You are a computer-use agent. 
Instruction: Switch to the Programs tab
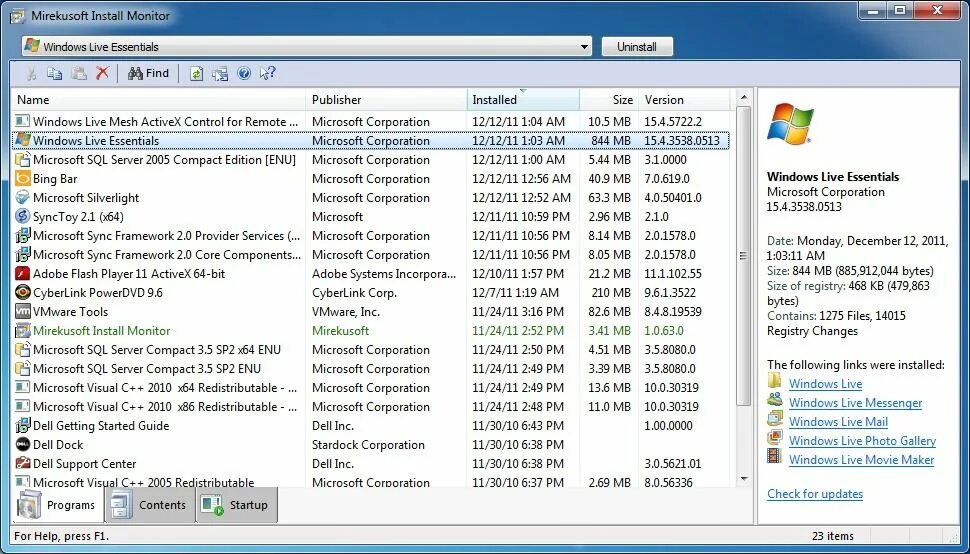57,505
